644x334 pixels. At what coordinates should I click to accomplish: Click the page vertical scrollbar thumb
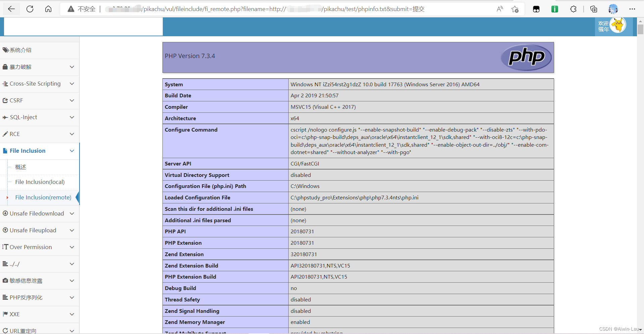point(640,29)
